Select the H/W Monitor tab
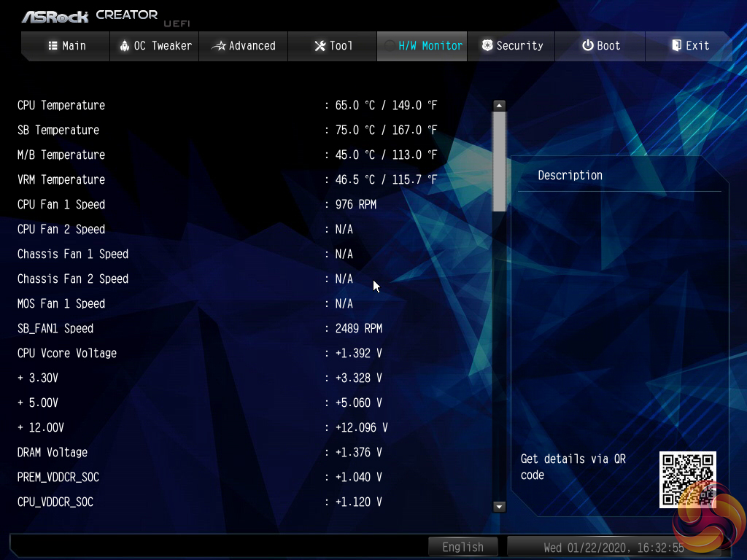Screen dimensions: 747x560 pyautogui.click(x=422, y=46)
